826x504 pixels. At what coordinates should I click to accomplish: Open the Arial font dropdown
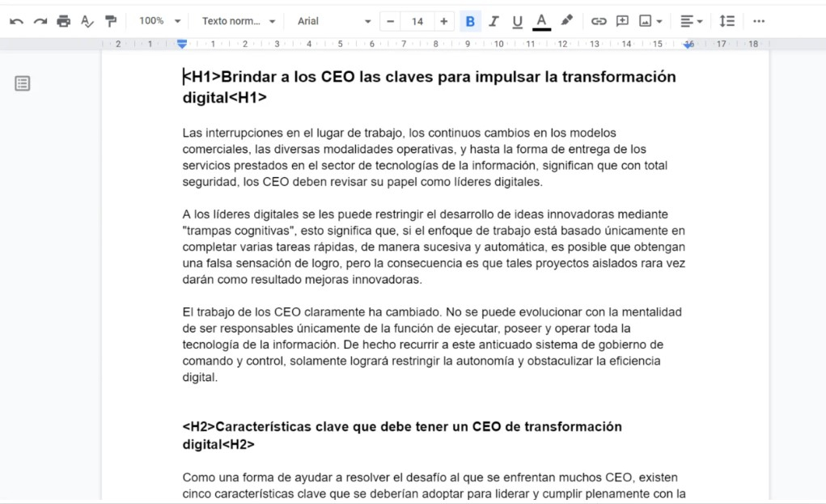point(333,21)
